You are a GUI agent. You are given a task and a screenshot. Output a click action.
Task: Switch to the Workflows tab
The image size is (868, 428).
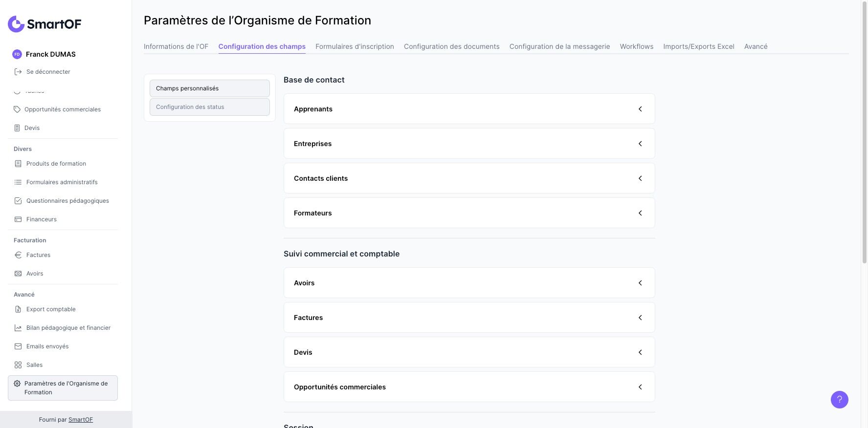pyautogui.click(x=636, y=46)
